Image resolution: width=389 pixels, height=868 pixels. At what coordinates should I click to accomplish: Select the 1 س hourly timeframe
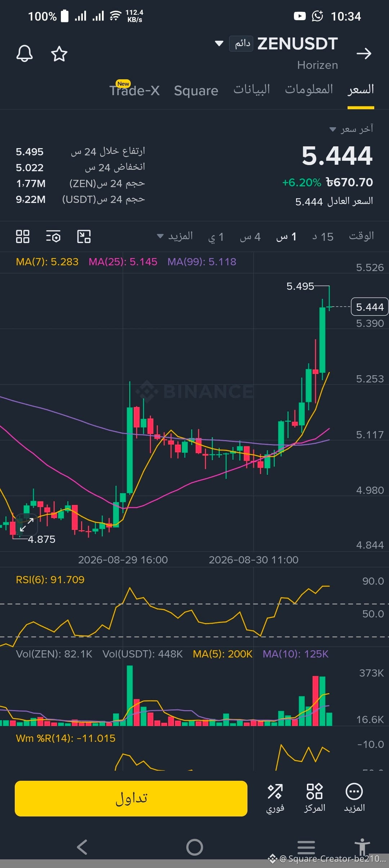[287, 237]
